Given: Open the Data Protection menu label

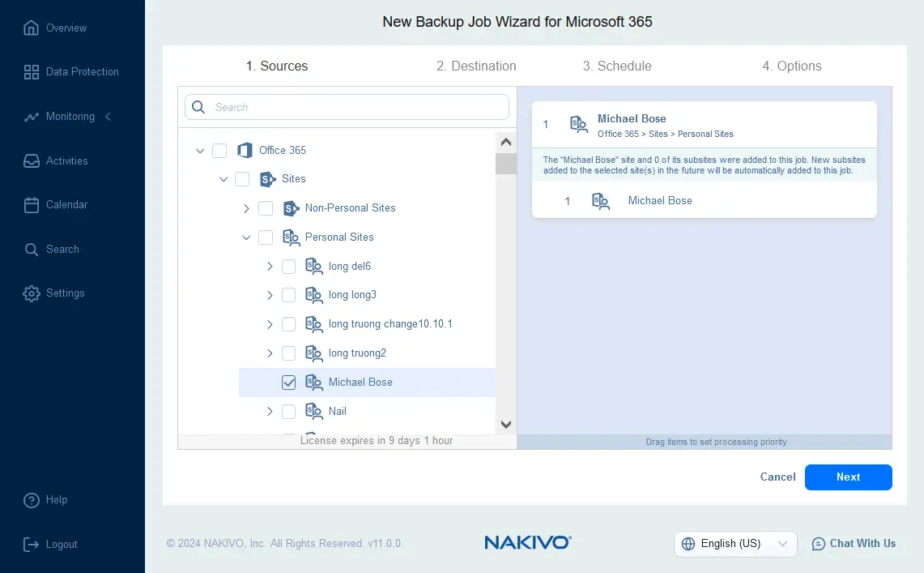Looking at the screenshot, I should coord(83,72).
